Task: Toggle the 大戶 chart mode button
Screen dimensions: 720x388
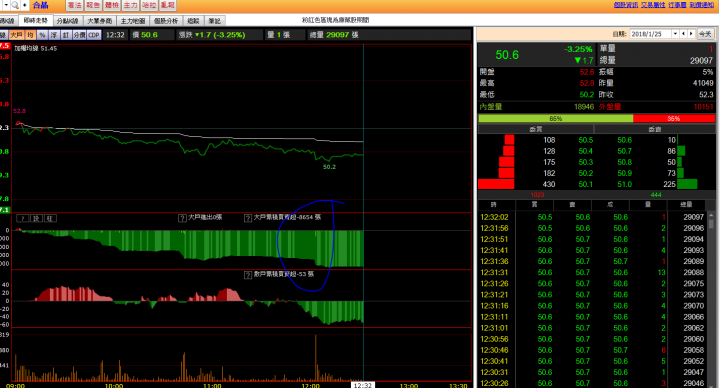Action: (17, 35)
